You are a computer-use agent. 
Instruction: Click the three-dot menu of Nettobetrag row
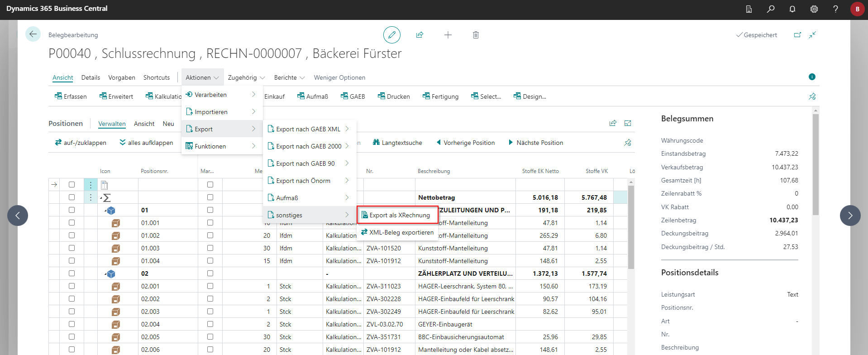(x=91, y=197)
